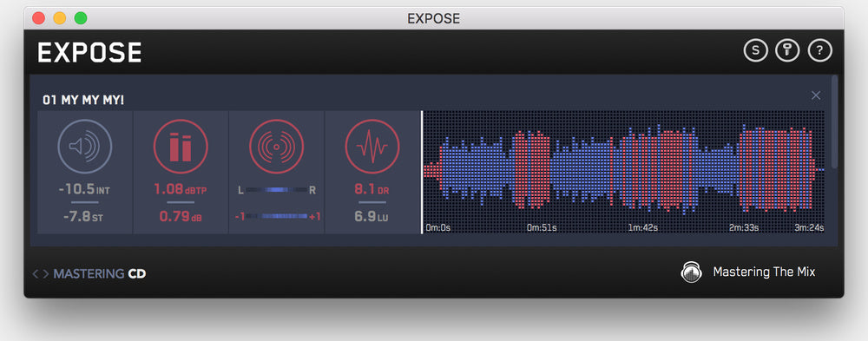Viewport: 868px width, 341px height.
Task: Click the 1.08 dBTP peak value
Action: (181, 189)
